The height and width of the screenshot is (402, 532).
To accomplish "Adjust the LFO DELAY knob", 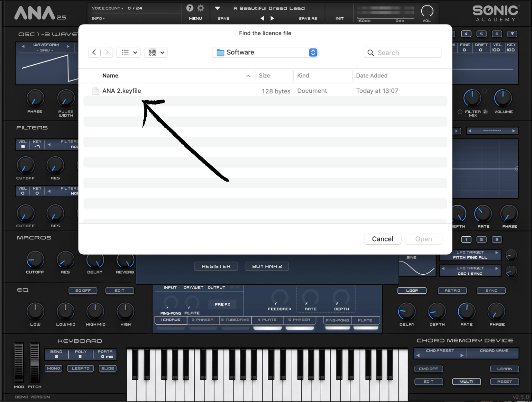I will (407, 311).
